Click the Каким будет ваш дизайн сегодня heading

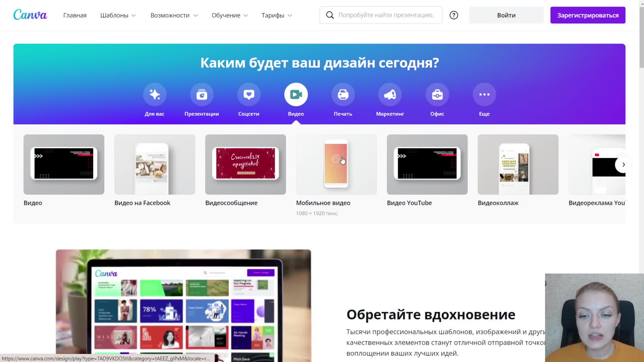pyautogui.click(x=319, y=63)
